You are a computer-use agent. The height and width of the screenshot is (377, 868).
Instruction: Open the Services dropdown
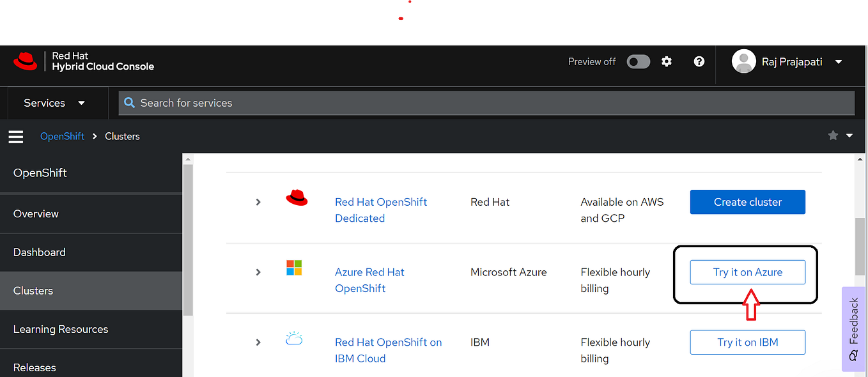[58, 103]
